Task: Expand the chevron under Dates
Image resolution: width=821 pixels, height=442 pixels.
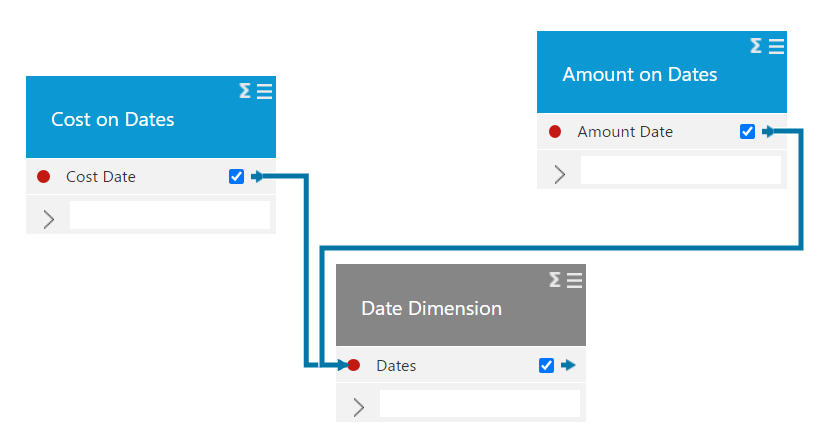Action: tap(359, 407)
